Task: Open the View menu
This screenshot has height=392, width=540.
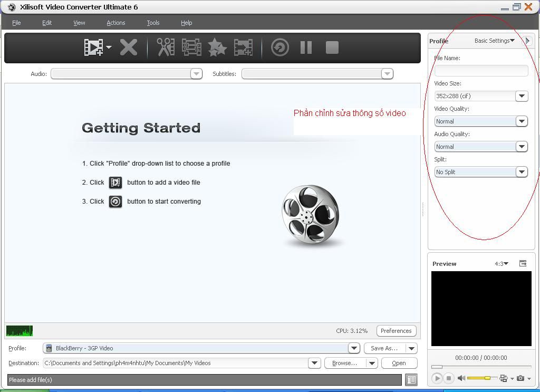Action: [79, 23]
